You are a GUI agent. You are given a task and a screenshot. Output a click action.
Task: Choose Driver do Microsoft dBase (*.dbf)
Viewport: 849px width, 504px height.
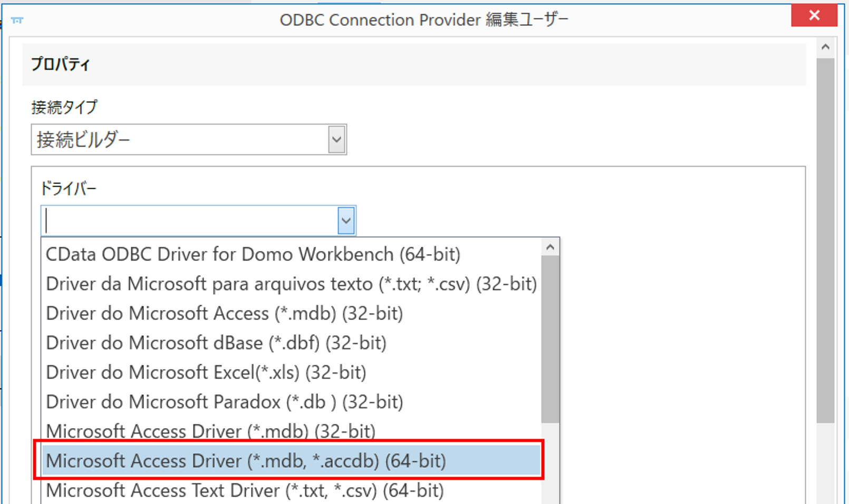[x=292, y=343]
